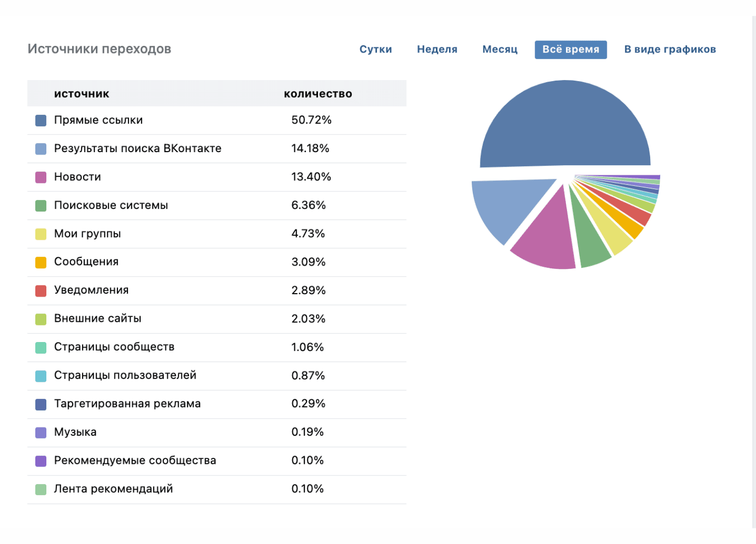Switch to the Сутки period tab
The width and height of the screenshot is (756, 544).
click(x=375, y=49)
